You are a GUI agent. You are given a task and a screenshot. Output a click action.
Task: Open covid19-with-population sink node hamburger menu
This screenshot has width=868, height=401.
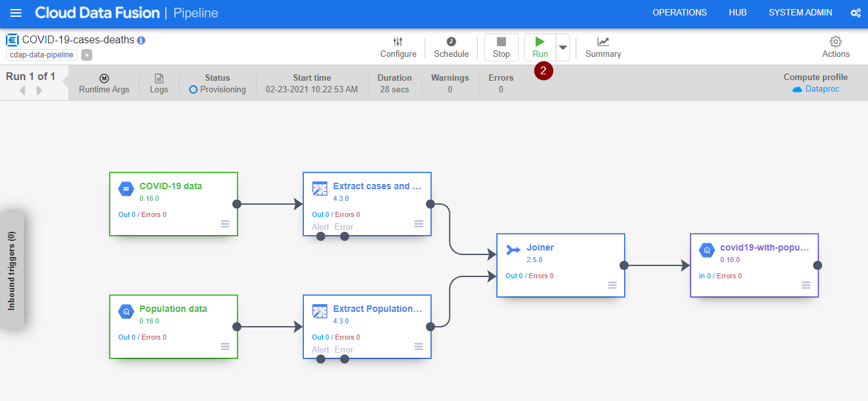tap(806, 285)
